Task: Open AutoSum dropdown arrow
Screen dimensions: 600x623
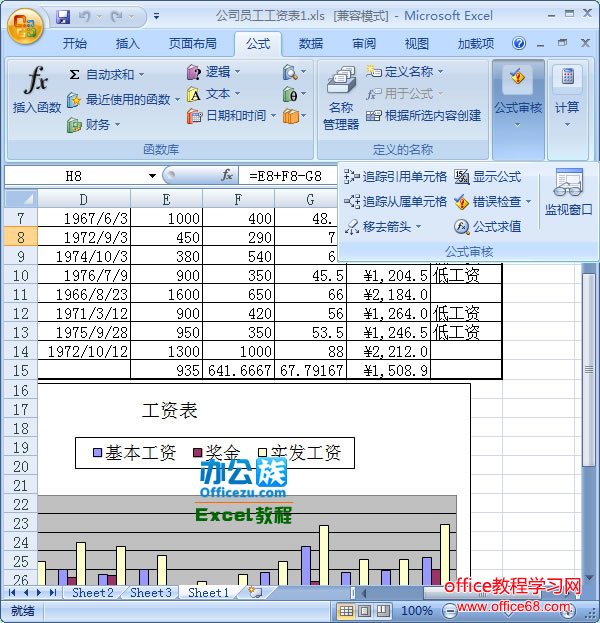Action: pos(141,74)
